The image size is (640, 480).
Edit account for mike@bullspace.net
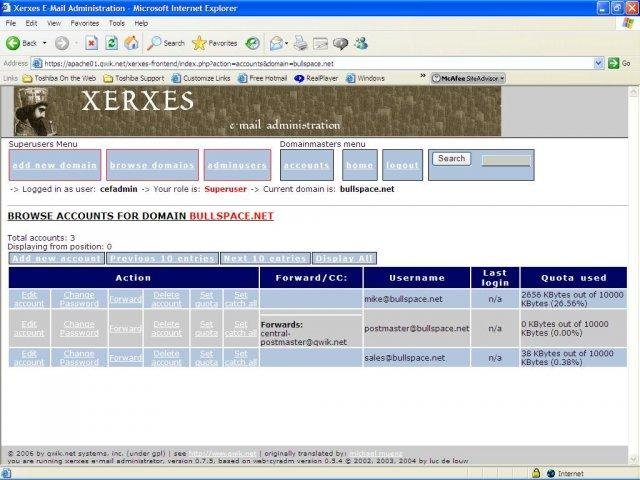pos(29,299)
